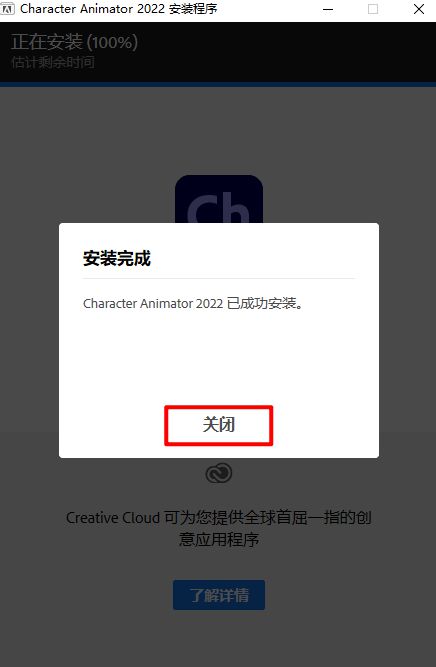Close the installer with the X button
The width and height of the screenshot is (436, 667).
419,9
